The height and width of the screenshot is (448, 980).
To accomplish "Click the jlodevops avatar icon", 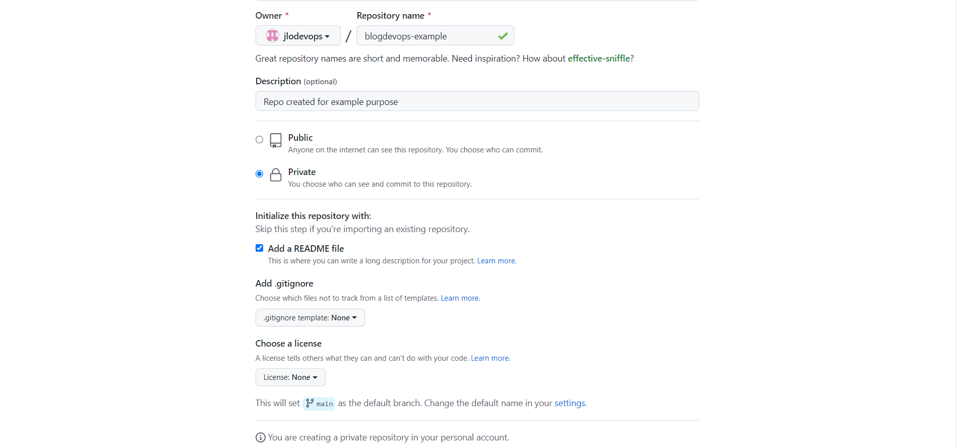I will click(272, 36).
